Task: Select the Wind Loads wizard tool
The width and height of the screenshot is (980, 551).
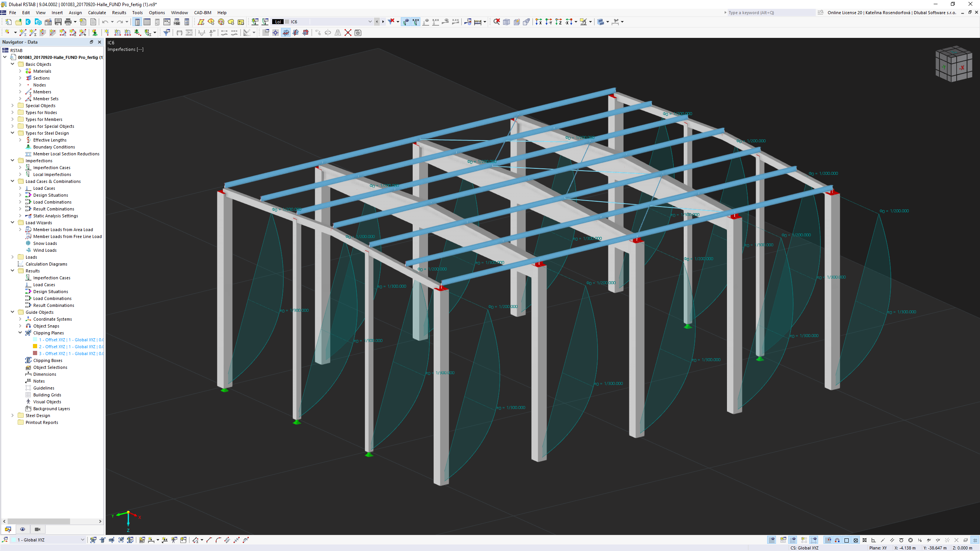Action: click(44, 249)
